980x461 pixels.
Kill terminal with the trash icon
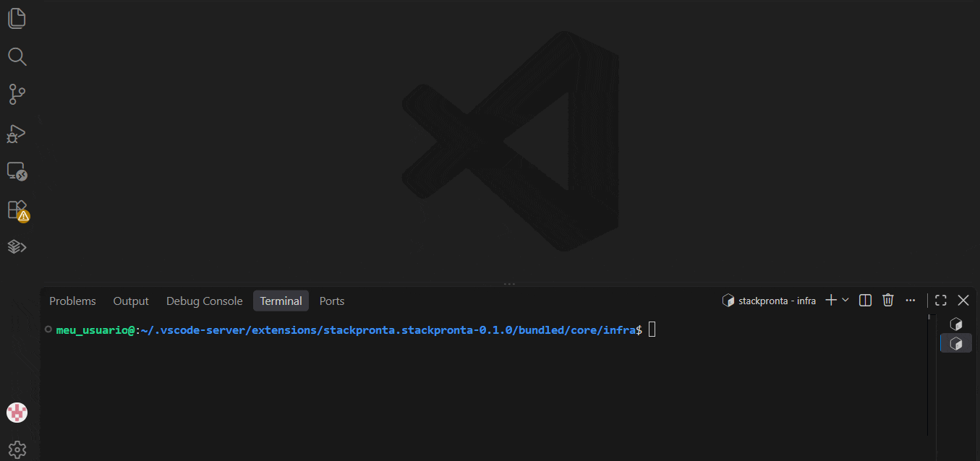point(888,300)
